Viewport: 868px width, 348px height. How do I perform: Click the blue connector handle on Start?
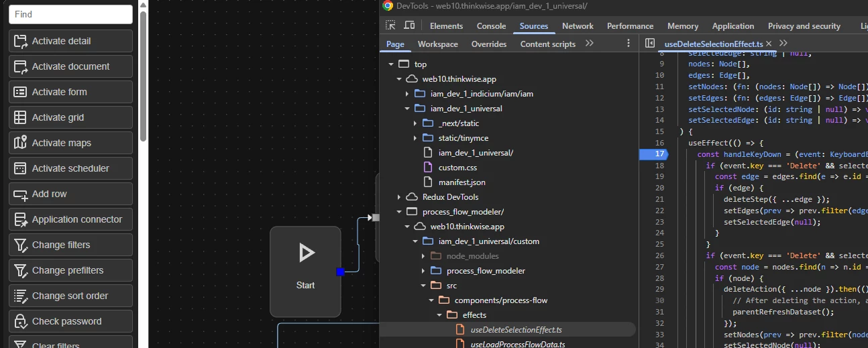(340, 272)
